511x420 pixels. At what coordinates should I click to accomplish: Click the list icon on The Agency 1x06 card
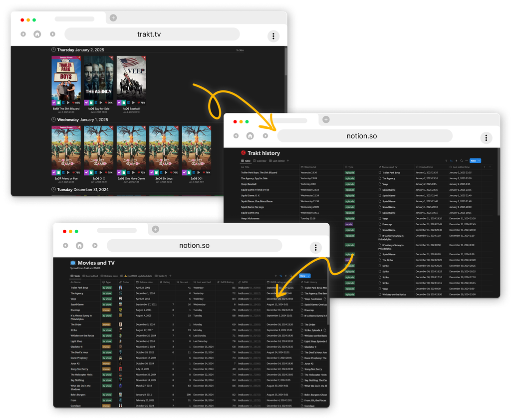coord(96,102)
